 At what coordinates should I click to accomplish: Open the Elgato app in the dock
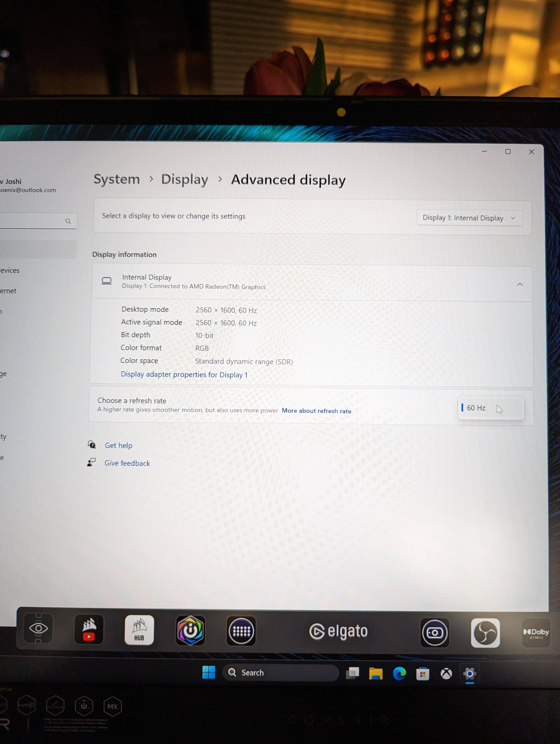tap(338, 631)
